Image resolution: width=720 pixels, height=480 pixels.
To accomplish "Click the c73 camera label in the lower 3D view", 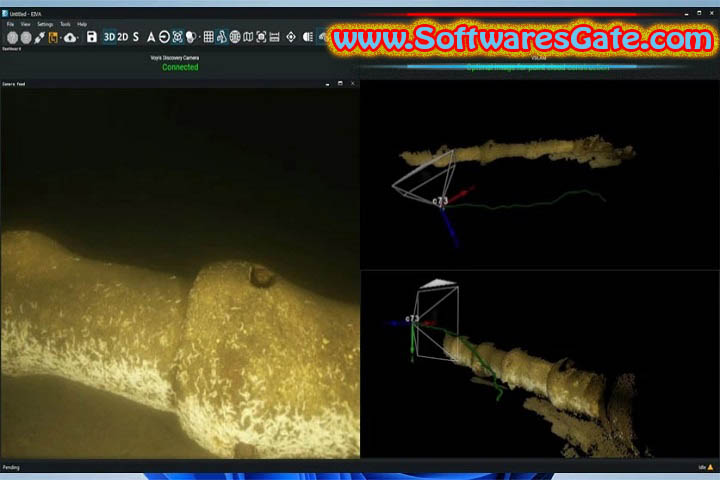I will point(412,318).
